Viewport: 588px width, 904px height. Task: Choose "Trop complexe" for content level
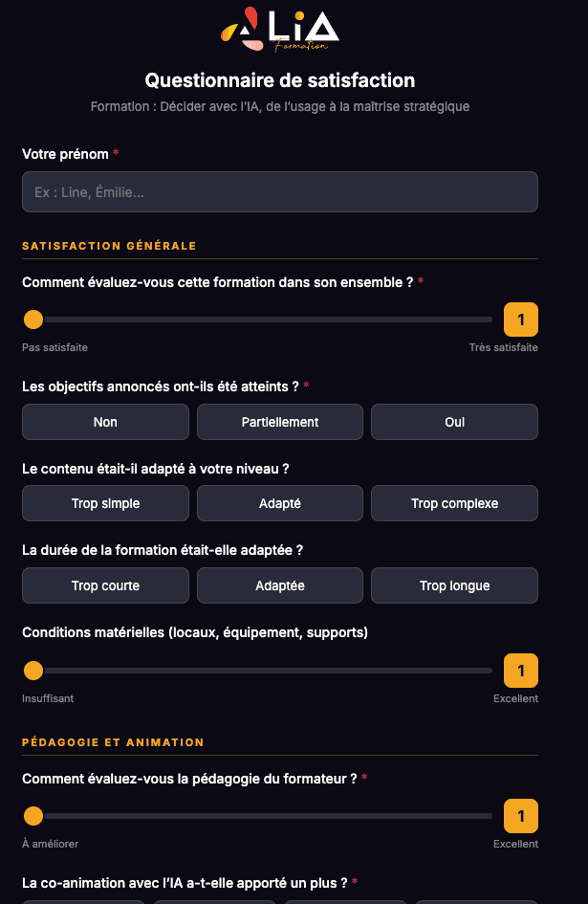coord(454,502)
